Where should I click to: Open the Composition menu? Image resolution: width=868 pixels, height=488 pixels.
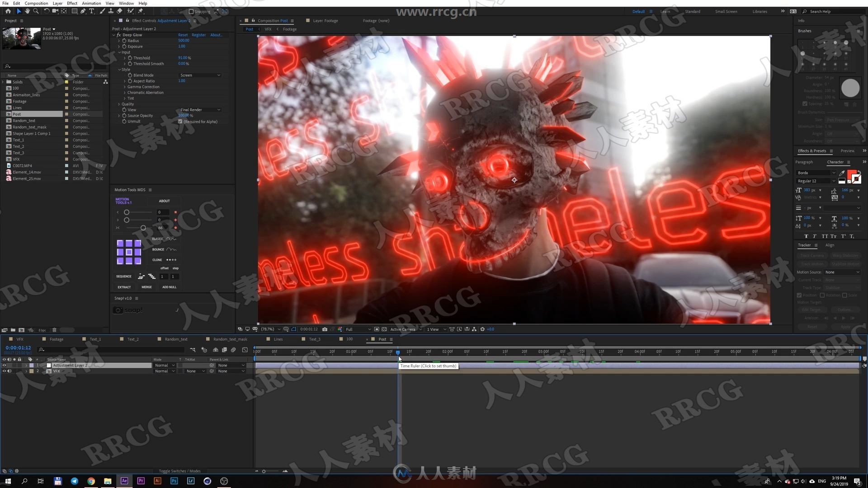point(36,3)
